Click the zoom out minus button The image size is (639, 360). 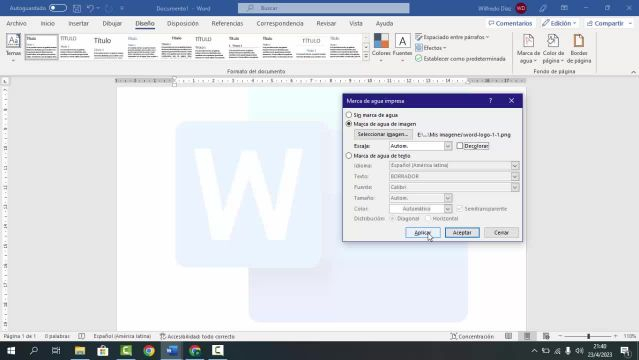560,336
